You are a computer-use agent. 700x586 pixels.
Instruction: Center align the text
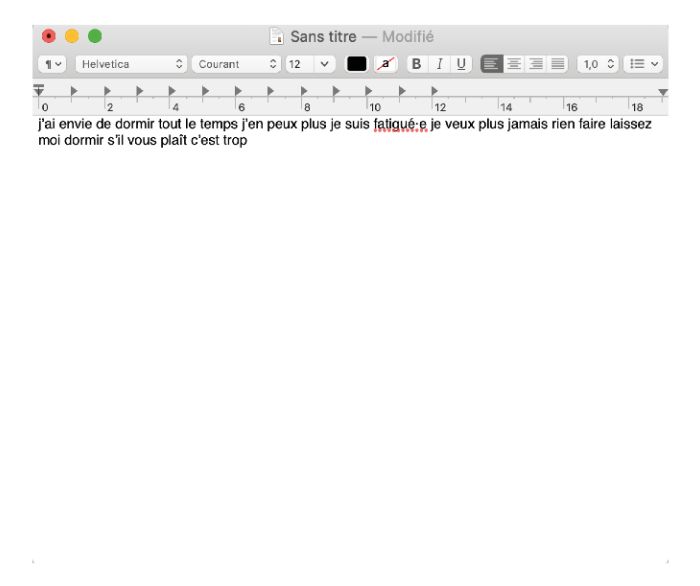tap(514, 64)
